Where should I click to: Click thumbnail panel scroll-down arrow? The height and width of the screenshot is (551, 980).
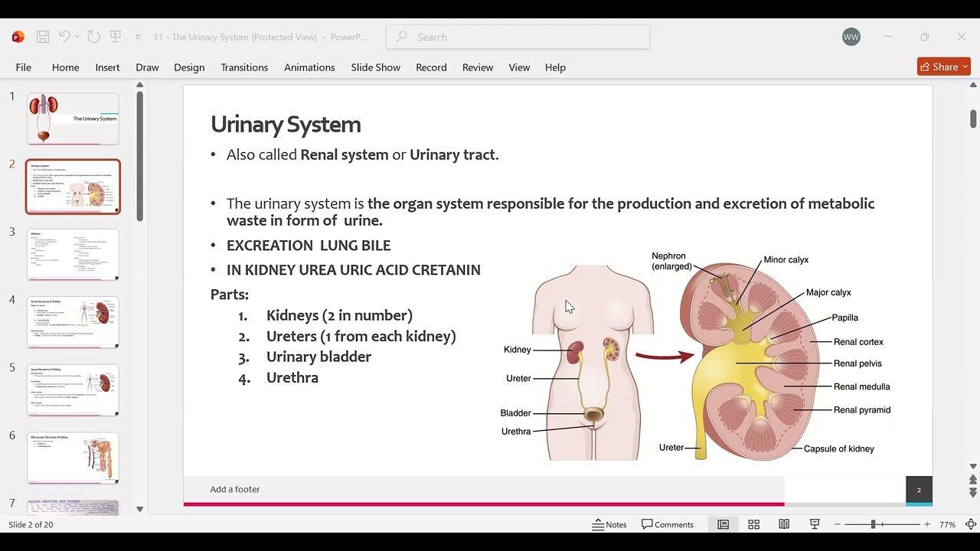[139, 509]
